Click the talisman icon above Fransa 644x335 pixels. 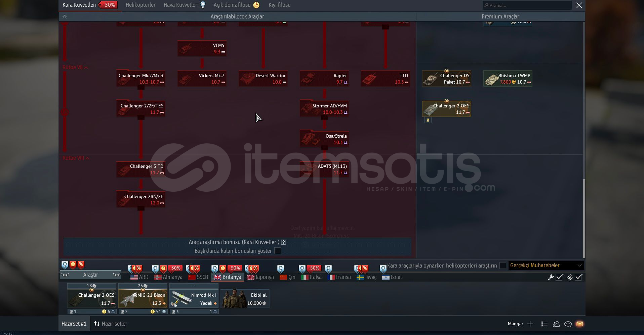(328, 269)
